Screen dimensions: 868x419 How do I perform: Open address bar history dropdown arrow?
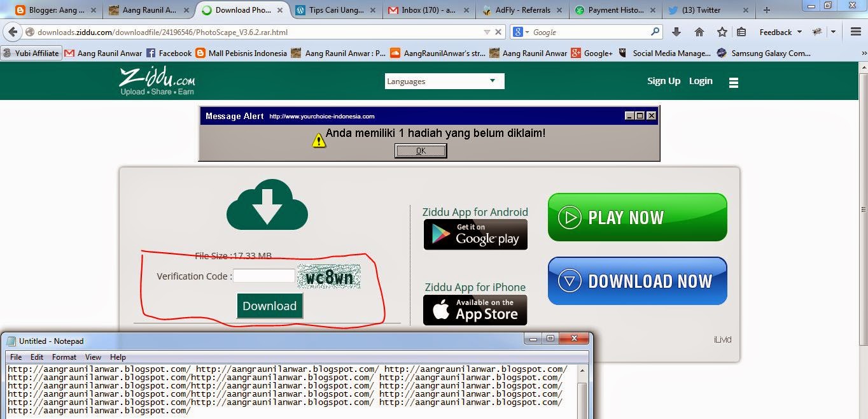click(487, 32)
